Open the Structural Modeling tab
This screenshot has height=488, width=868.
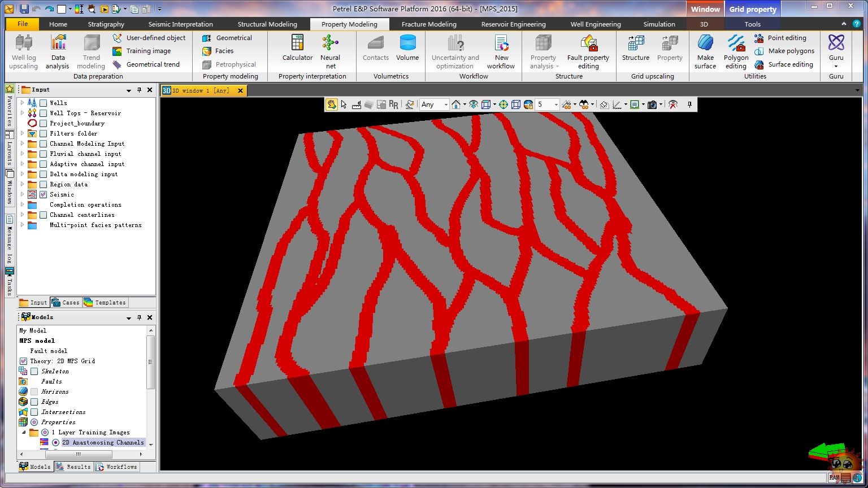tap(267, 24)
